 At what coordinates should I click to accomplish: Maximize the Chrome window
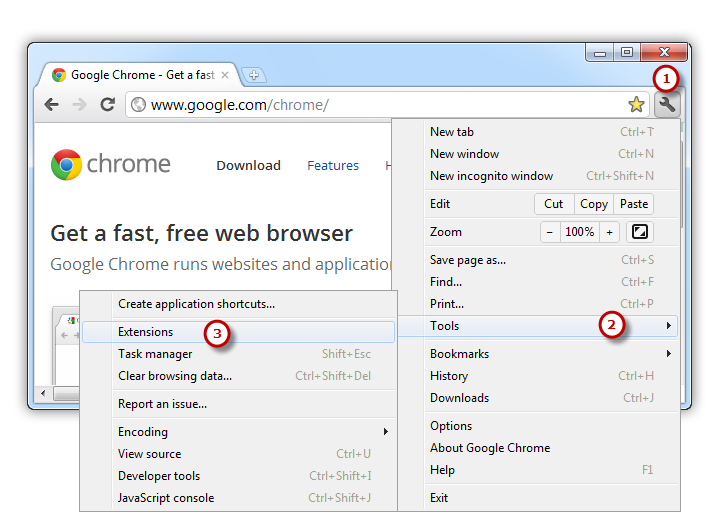(x=627, y=52)
